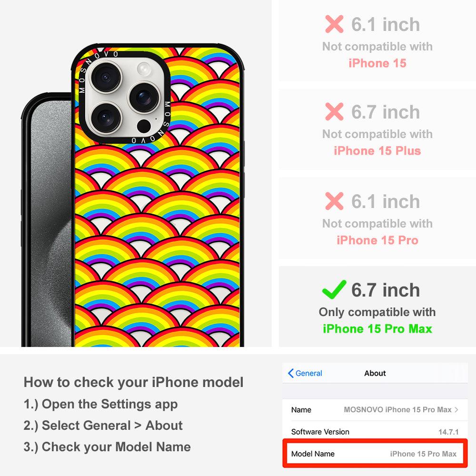Click the red X beside iPhone 15 Plus
Viewport: 476px width, 476px height.
click(334, 112)
